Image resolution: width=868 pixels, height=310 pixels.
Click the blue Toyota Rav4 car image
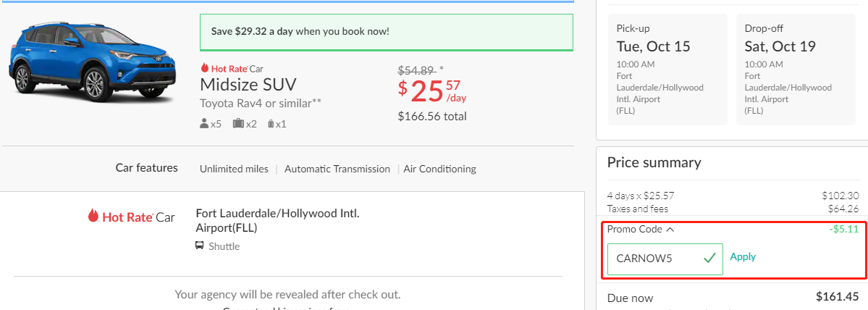[x=93, y=62]
